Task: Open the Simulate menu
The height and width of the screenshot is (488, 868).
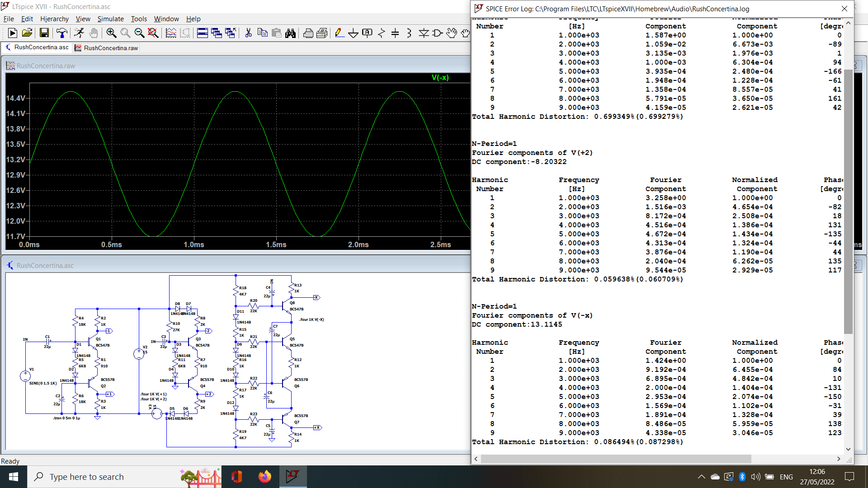Action: click(x=110, y=19)
